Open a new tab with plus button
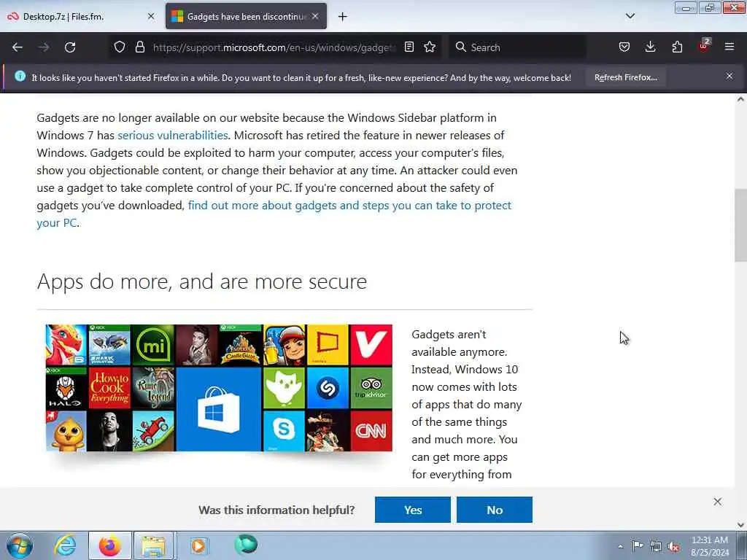The height and width of the screenshot is (560, 747). (343, 17)
